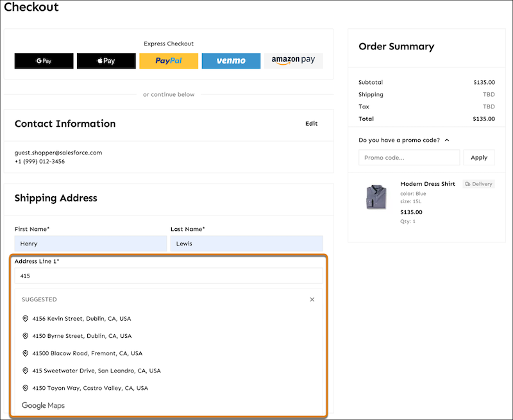Viewport: 513px width, 420px height.
Task: Pick 4150 Byrne Street, Dublin suggestion
Action: [82, 336]
